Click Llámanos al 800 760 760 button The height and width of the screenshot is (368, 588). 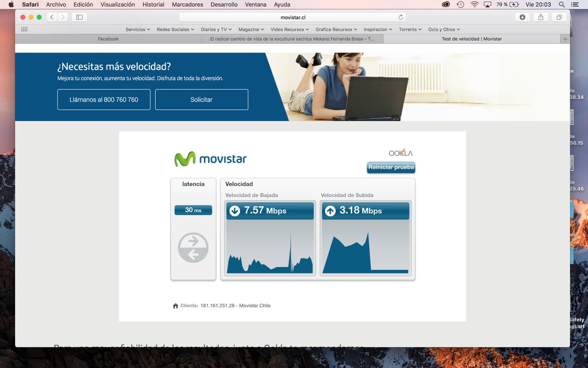click(104, 100)
